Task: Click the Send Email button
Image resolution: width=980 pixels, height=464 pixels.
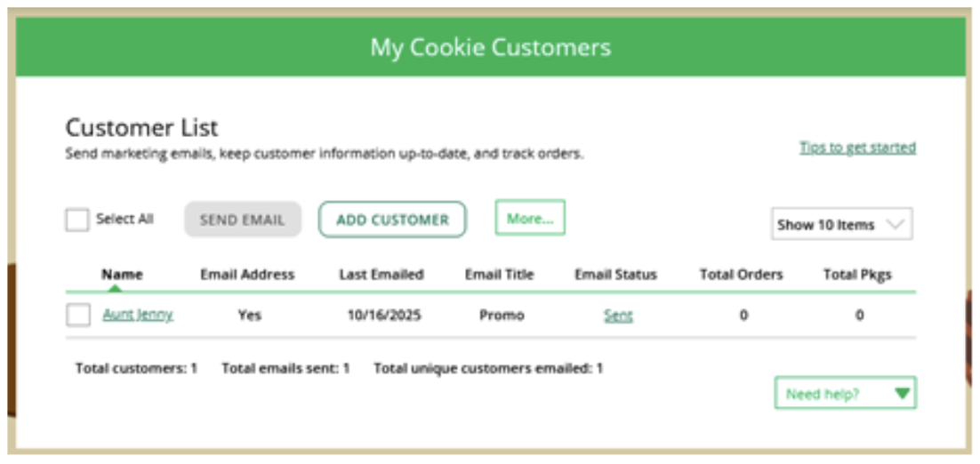Action: coord(243,220)
